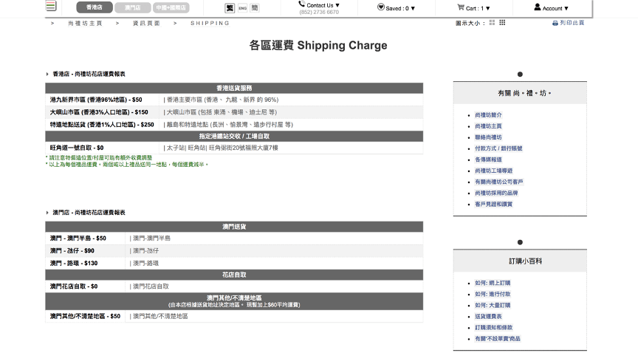Image resolution: width=638 pixels, height=364 pixels.
Task: Select the 香港店 store toggle
Action: [x=95, y=7]
